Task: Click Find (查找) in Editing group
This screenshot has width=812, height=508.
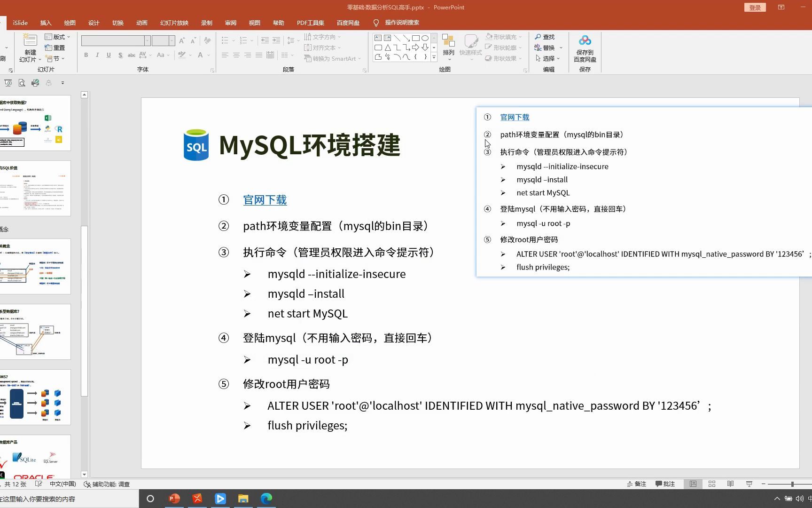Action: pos(545,37)
